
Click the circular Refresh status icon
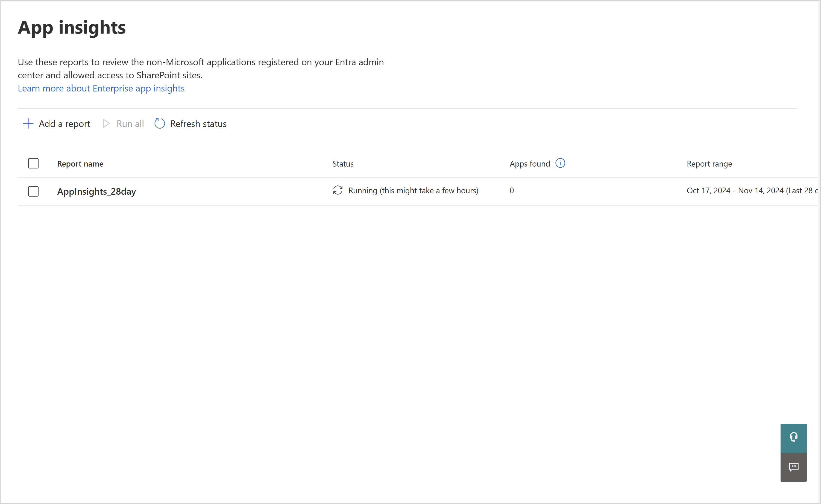click(159, 124)
